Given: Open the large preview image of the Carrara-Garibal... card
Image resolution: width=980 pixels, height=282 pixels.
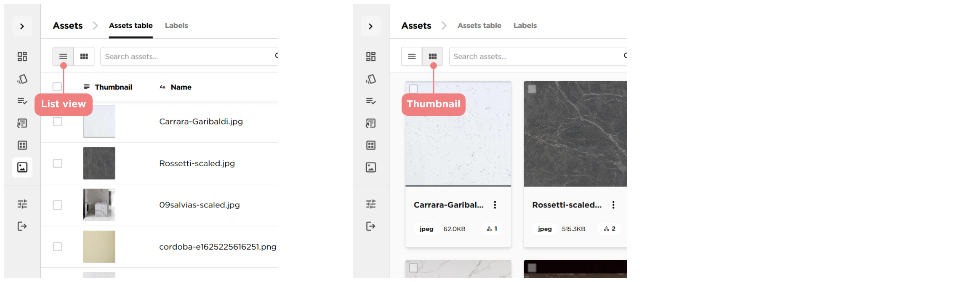Looking at the screenshot, I should coord(458,134).
